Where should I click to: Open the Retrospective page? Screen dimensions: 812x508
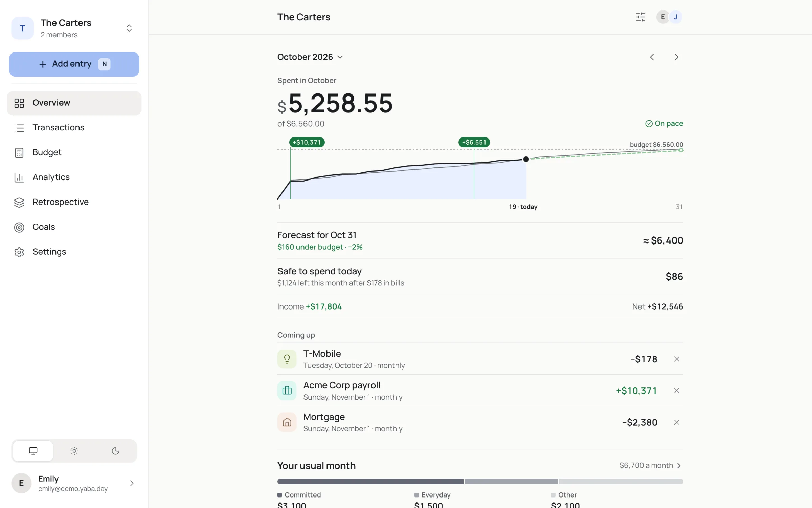[74, 202]
